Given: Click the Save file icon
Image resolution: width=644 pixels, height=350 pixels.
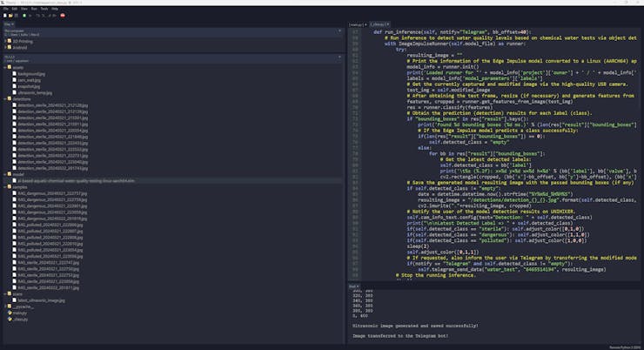Looking at the screenshot, I should [x=17, y=16].
